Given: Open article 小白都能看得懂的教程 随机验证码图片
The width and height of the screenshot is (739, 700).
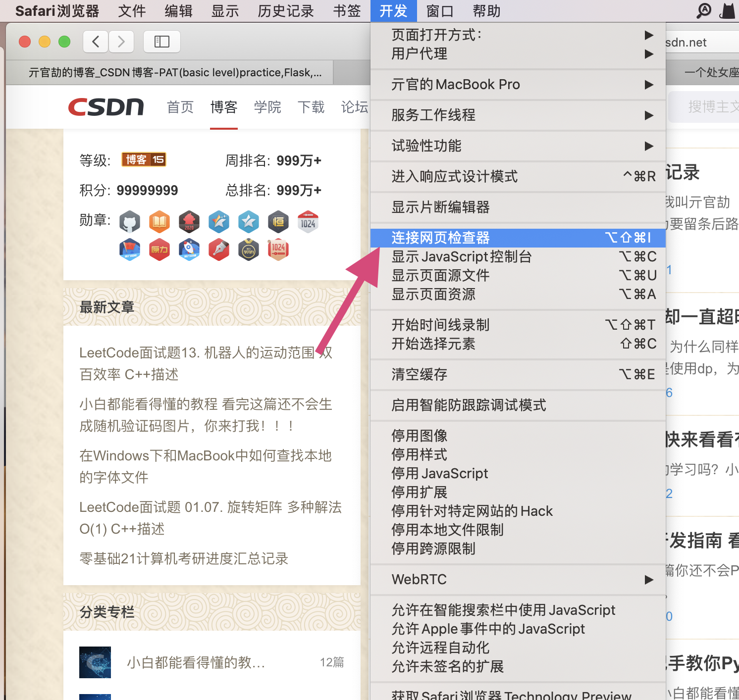Looking at the screenshot, I should point(206,415).
